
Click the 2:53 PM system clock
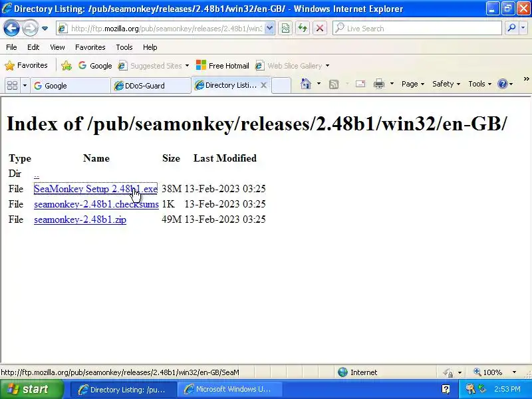507,389
